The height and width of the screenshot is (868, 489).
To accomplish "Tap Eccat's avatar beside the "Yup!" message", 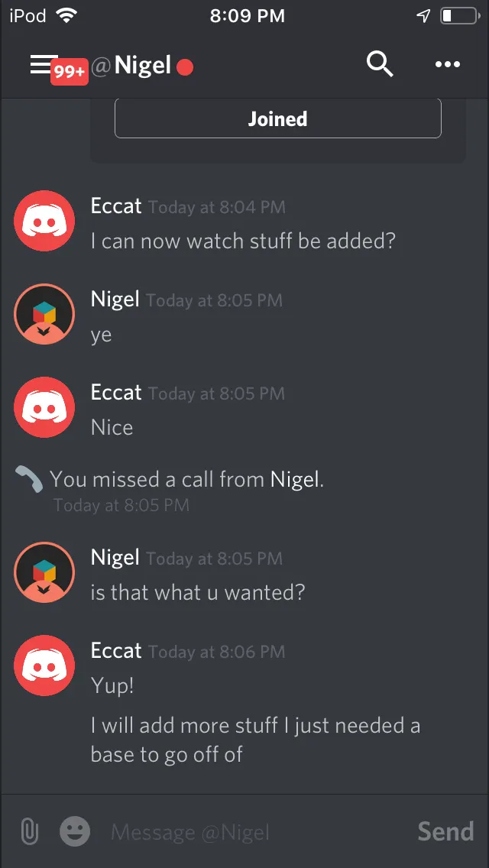I will (44, 666).
